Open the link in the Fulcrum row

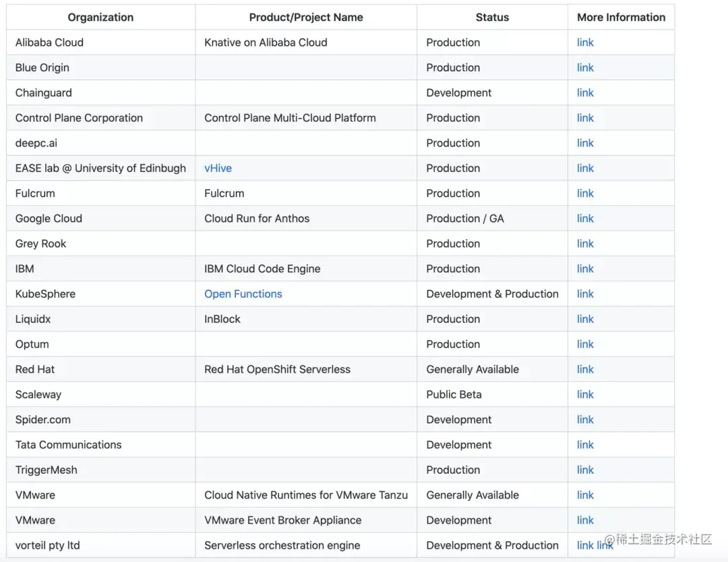[585, 193]
